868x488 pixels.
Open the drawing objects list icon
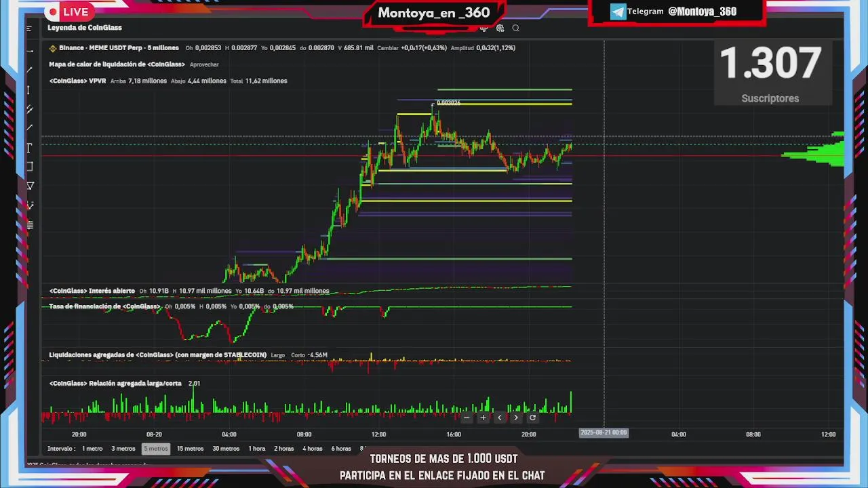29,224
